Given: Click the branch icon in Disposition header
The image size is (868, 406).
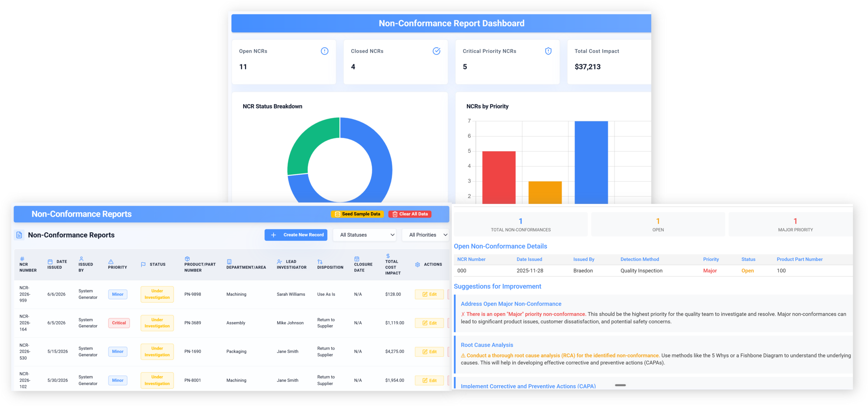Looking at the screenshot, I should coord(320,262).
